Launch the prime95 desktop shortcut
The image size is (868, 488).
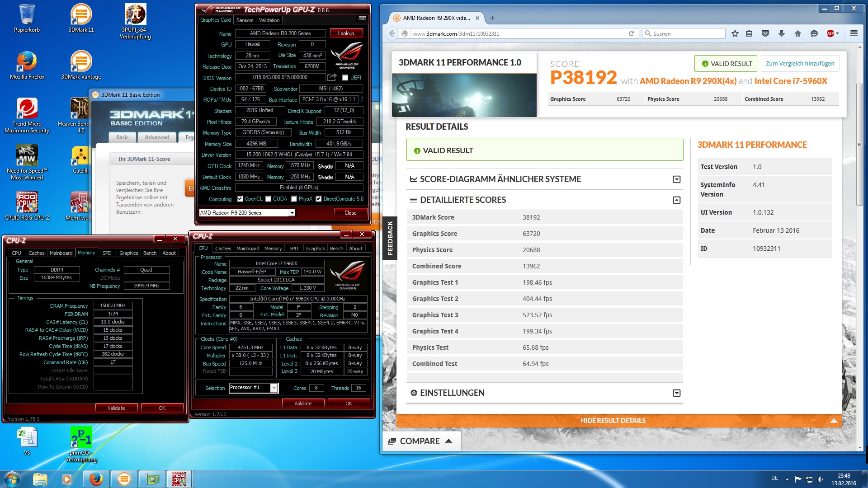(81, 444)
